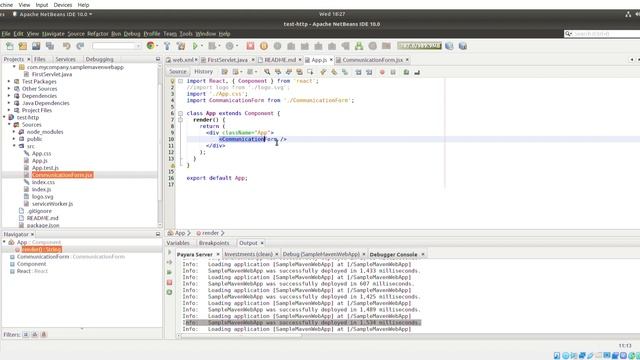Select App.test.js in the project tree
640x360 pixels.
tap(45, 168)
